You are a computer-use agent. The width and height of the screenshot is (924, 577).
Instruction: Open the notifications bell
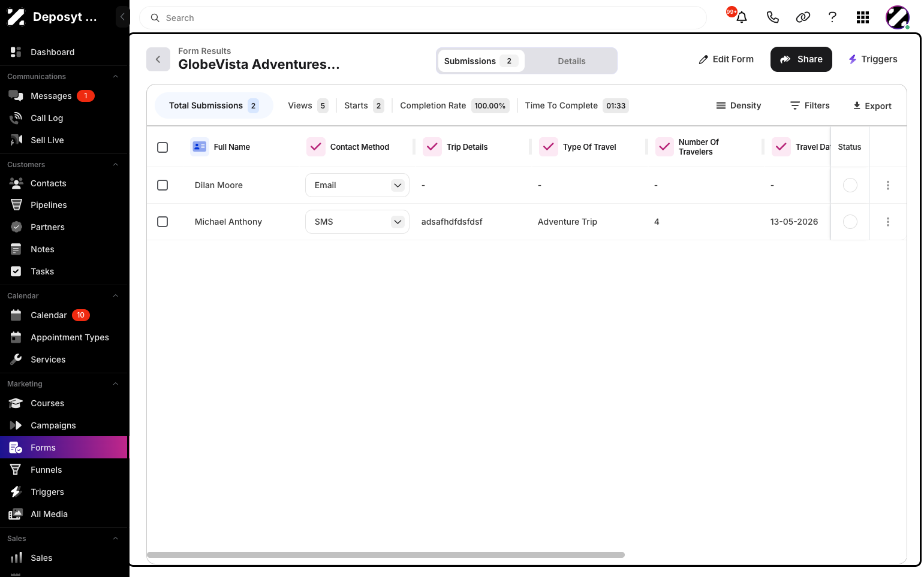coord(742,17)
